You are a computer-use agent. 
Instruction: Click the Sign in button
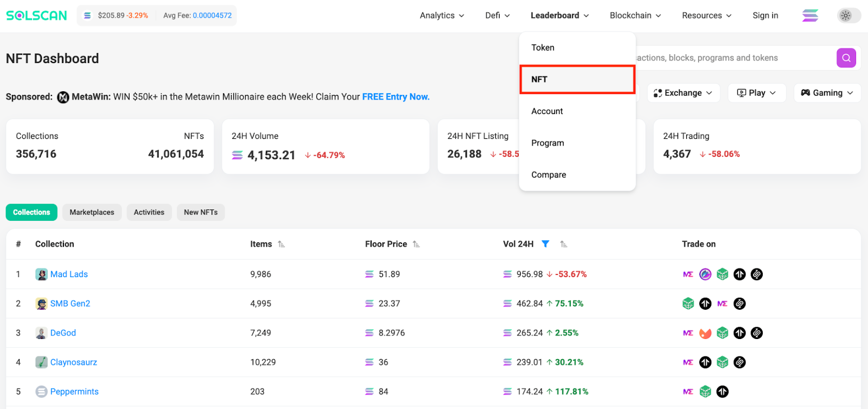(x=765, y=16)
